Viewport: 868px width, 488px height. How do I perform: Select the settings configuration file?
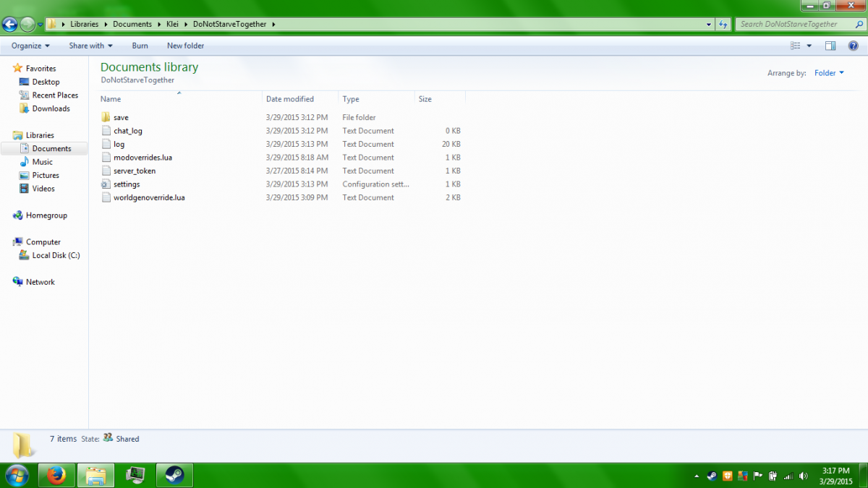tap(126, 184)
